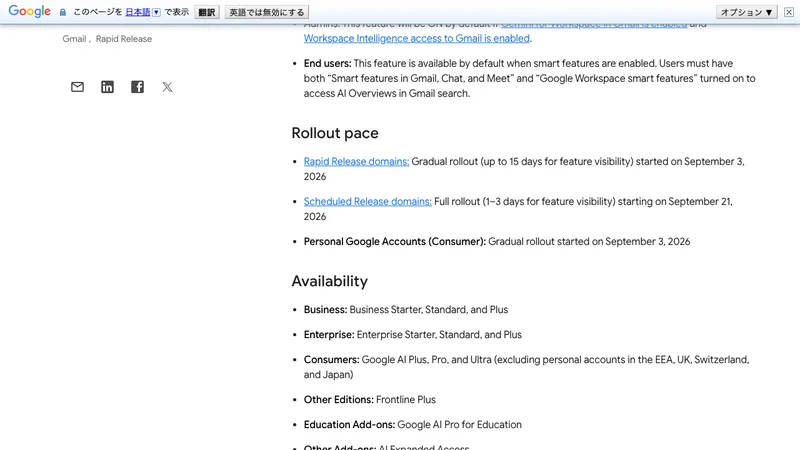This screenshot has width=800, height=450.
Task: Share the post on Facebook
Action: click(137, 87)
